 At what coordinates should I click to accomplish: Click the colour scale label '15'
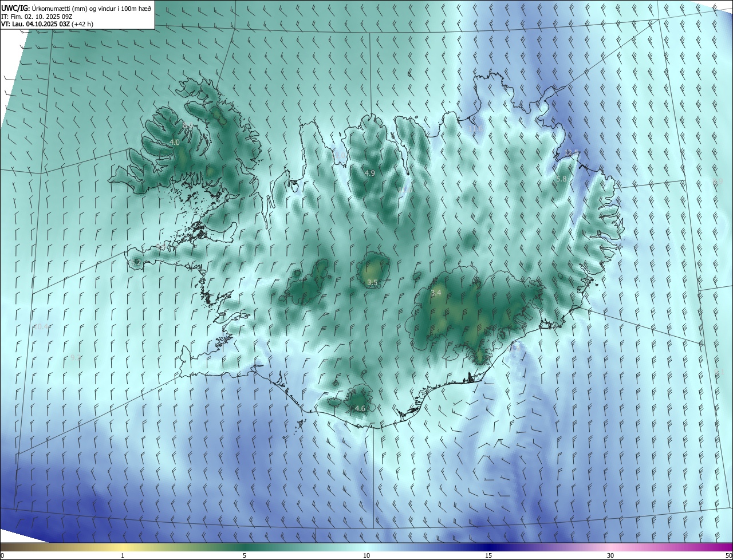(488, 555)
